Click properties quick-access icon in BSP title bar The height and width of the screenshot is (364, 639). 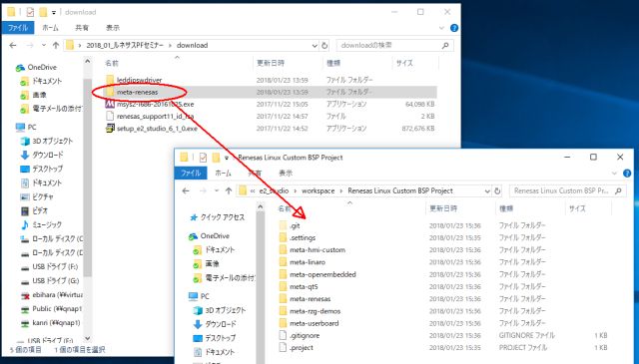(203, 158)
